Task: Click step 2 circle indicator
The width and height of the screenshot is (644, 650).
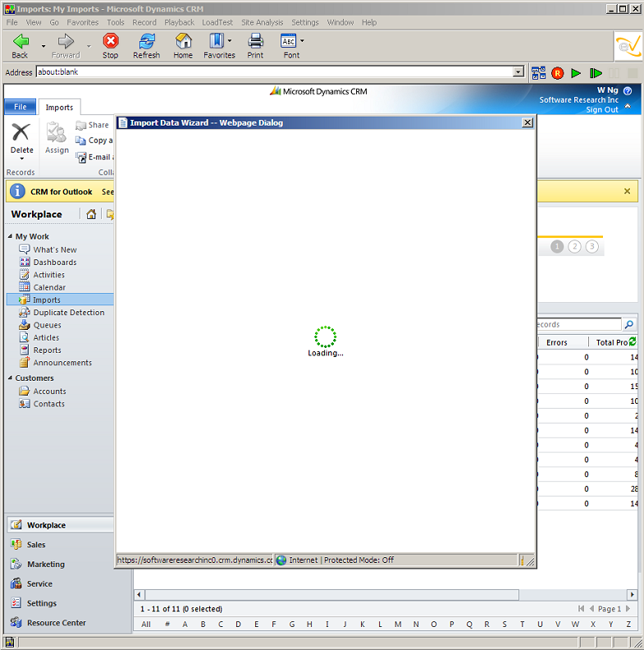Action: tap(574, 247)
